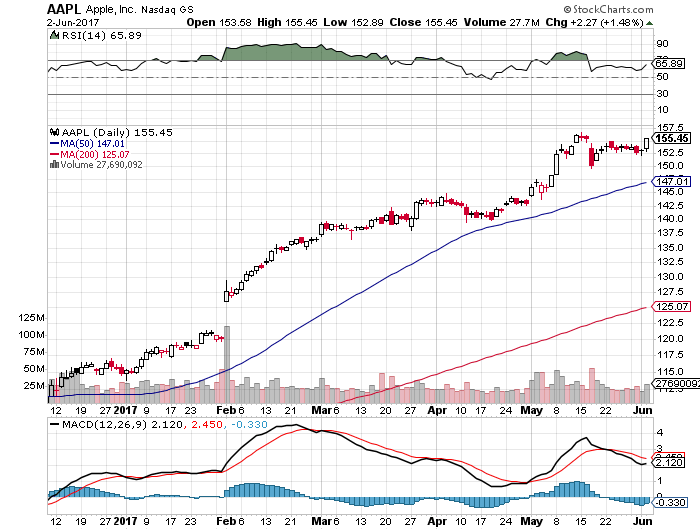The height and width of the screenshot is (530, 700).
Task: Select the Volume legend bar icon
Action: coord(52,166)
